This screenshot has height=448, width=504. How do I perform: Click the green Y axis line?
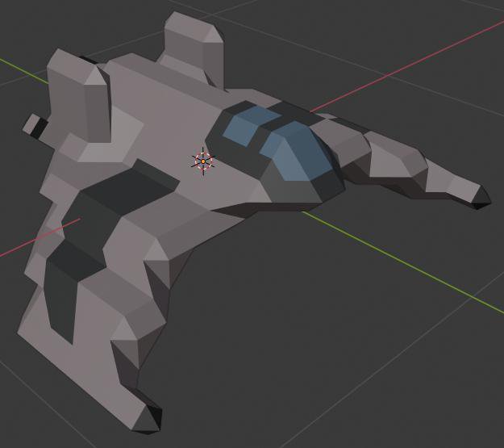[x=402, y=262]
